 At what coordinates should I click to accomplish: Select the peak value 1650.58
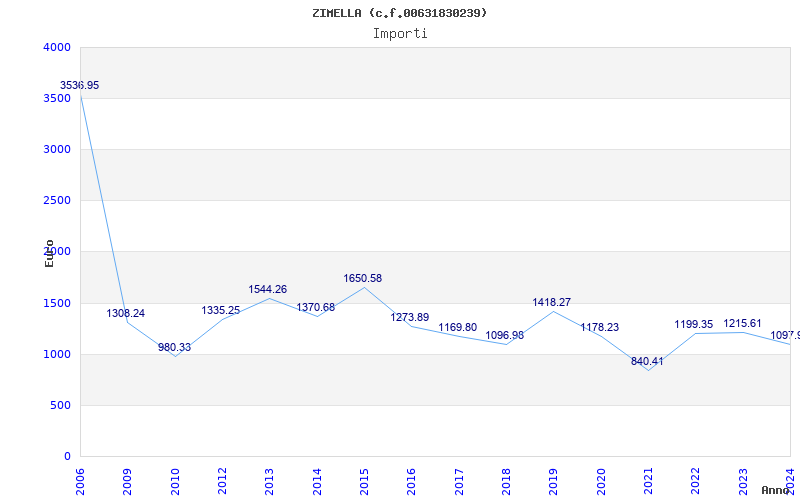point(363,278)
